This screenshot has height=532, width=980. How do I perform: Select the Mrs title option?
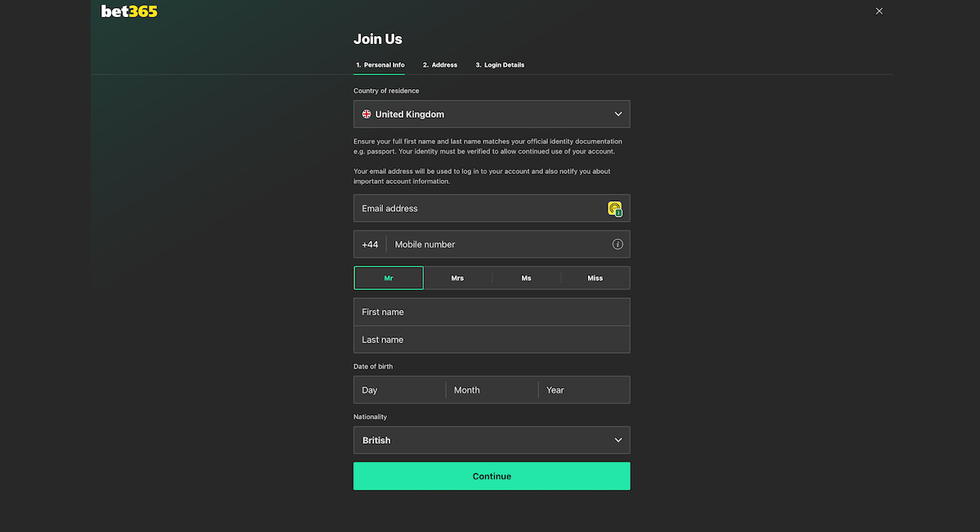tap(457, 278)
